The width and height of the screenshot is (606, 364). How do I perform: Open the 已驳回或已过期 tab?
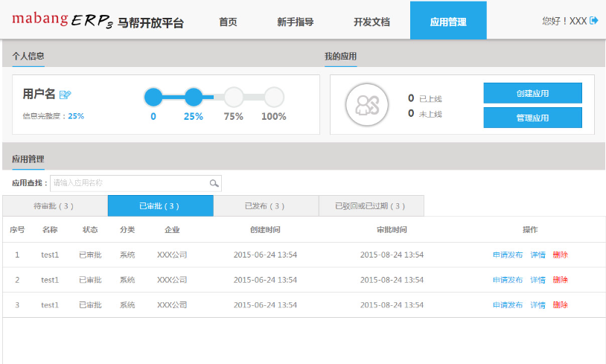coord(371,206)
